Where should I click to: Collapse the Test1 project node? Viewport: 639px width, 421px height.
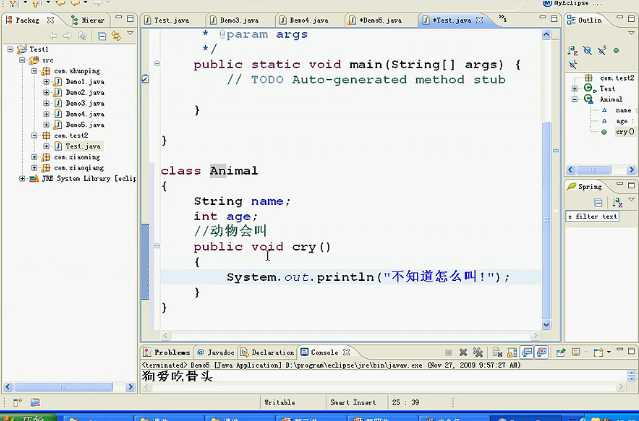(x=10, y=49)
